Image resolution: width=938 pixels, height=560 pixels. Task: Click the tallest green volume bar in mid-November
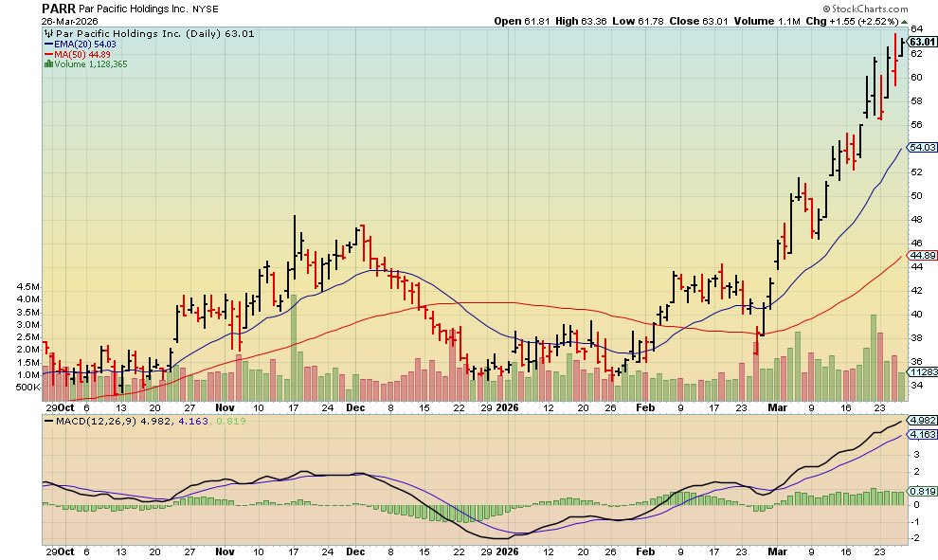[x=294, y=347]
